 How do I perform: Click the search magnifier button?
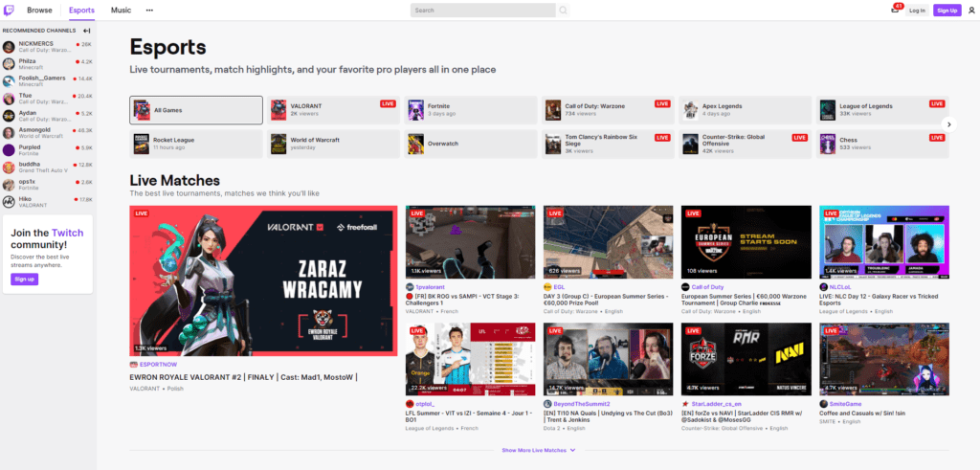563,11
